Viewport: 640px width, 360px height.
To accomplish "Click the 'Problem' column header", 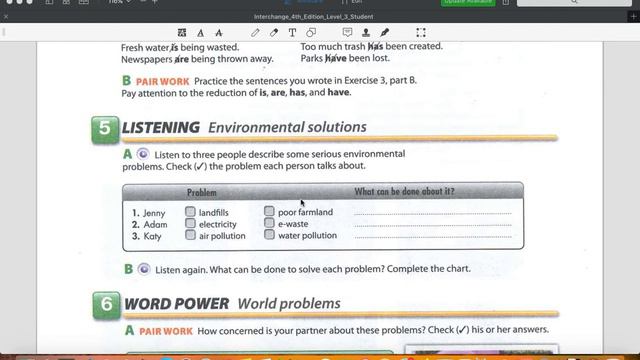I will pos(202,192).
